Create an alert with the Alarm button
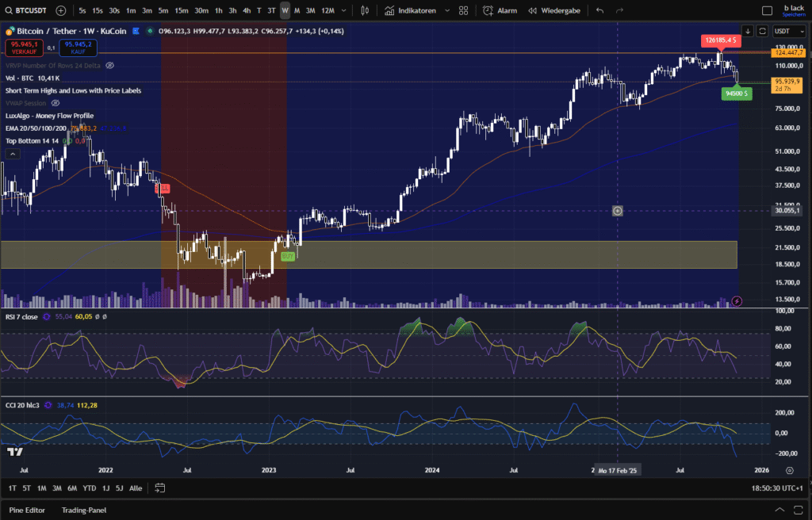 click(x=500, y=10)
